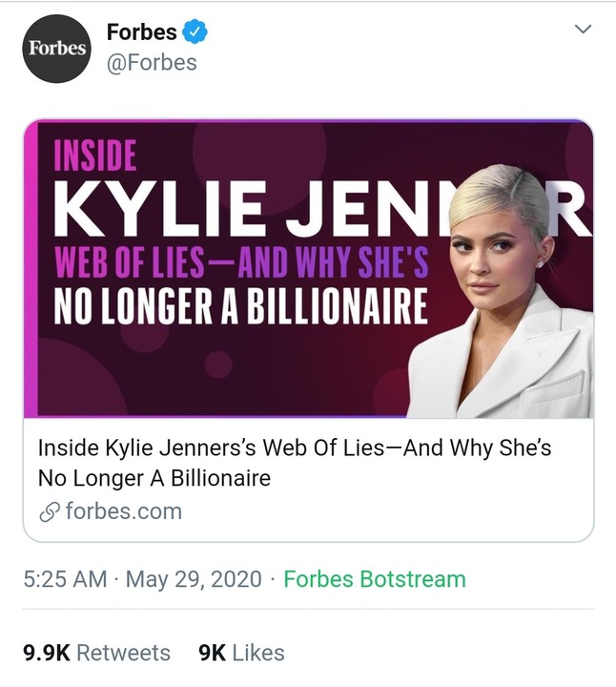This screenshot has width=616, height=687.
Task: View the 9.9K Retweets list
Action: point(96,653)
